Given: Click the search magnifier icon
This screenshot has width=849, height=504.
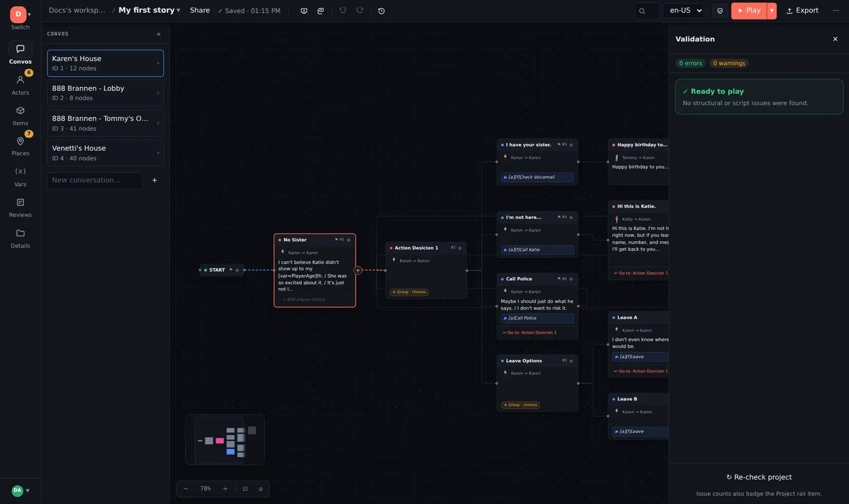Looking at the screenshot, I should tap(643, 11).
